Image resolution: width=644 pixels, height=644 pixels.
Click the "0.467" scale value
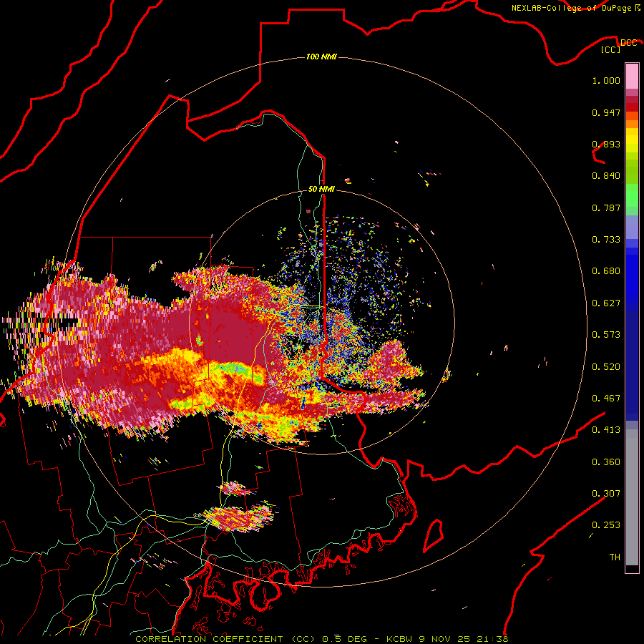click(x=606, y=399)
